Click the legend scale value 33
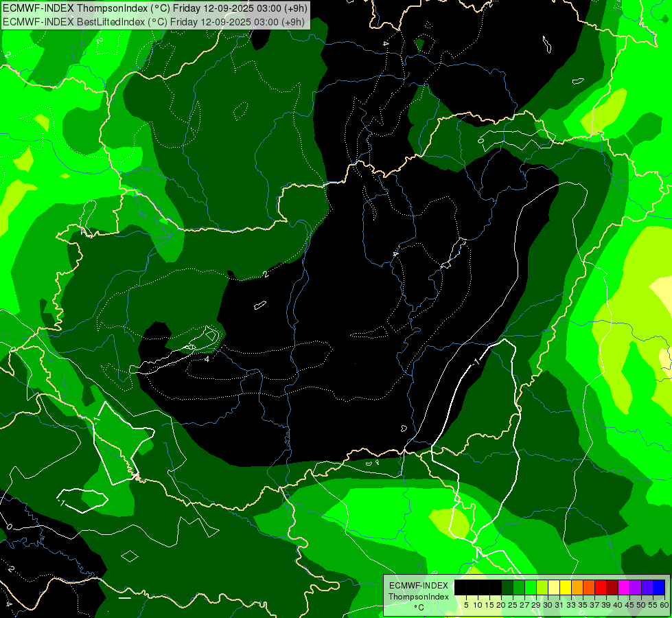The image size is (672, 618). 571,605
